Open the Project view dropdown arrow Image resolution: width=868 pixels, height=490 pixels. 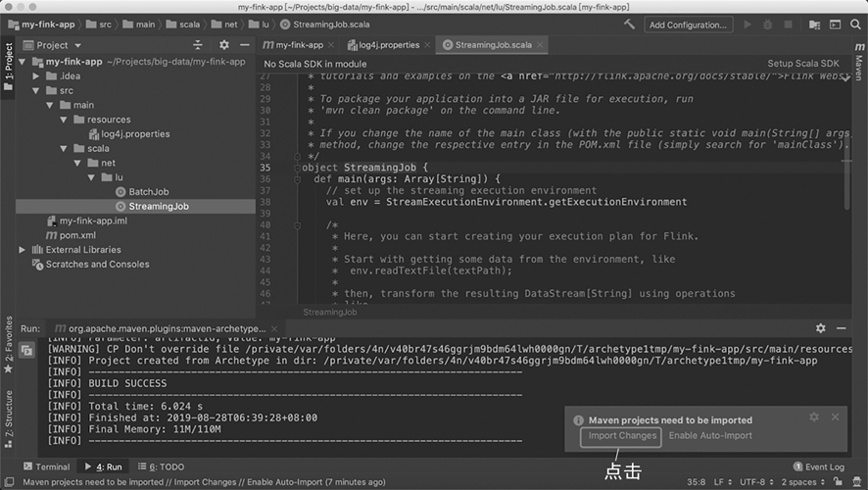tap(77, 45)
